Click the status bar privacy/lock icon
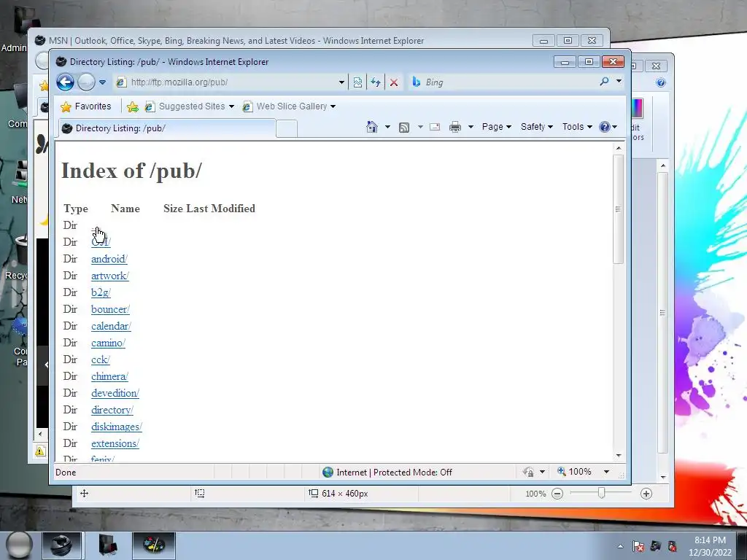Image resolution: width=747 pixels, height=560 pixels. (528, 472)
